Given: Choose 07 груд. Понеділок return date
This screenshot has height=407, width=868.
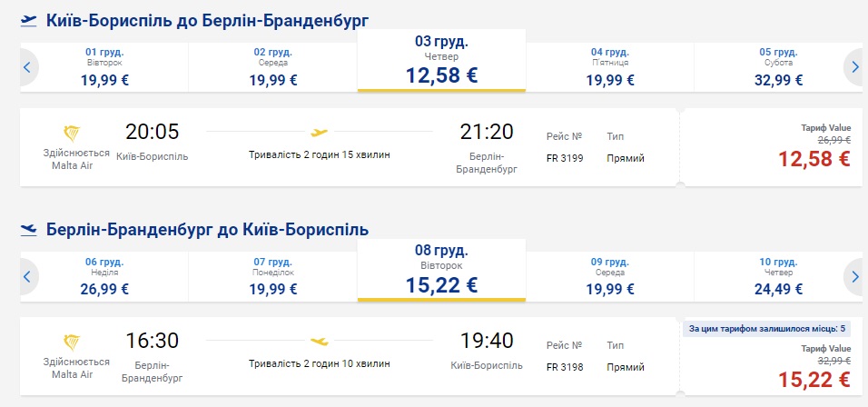Looking at the screenshot, I should pyautogui.click(x=273, y=276).
